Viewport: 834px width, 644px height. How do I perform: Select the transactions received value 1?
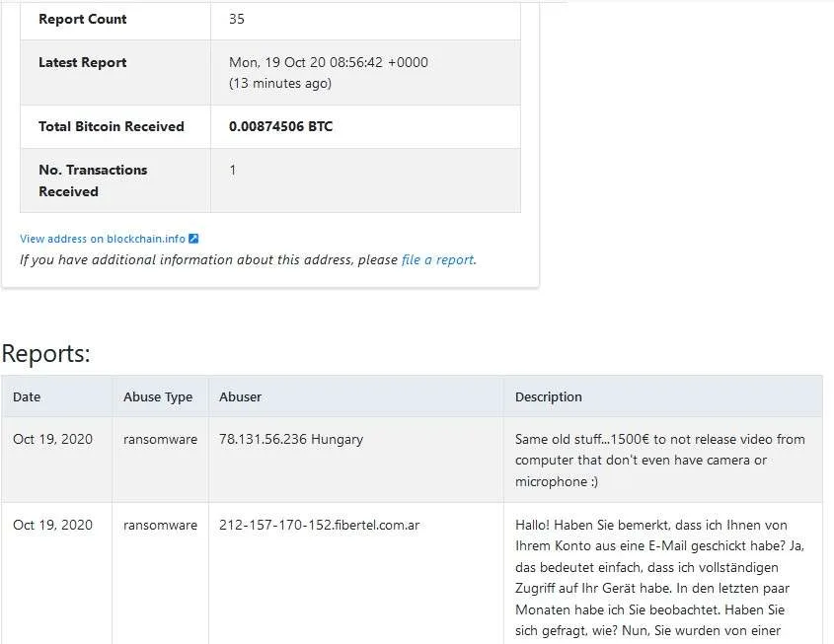[x=233, y=170]
